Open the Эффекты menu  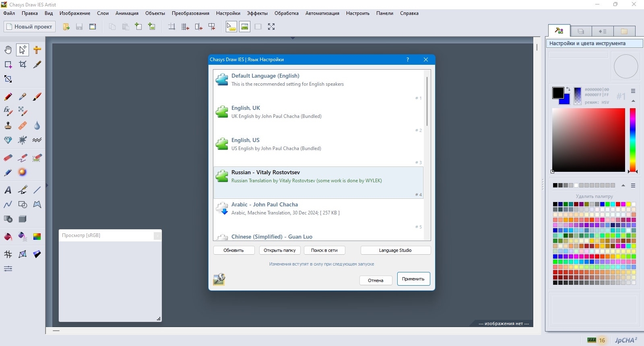click(x=257, y=13)
